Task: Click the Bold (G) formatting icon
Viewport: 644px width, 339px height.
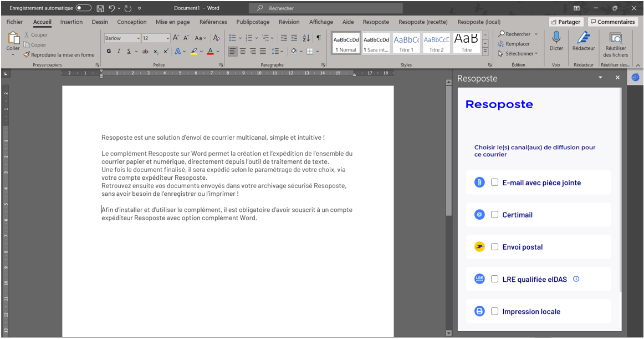Action: (x=109, y=51)
